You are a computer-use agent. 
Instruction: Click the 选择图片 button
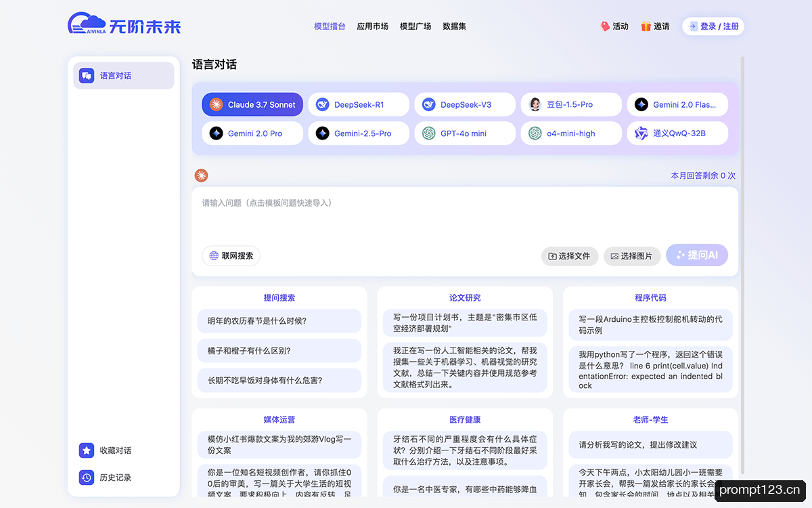[632, 256]
